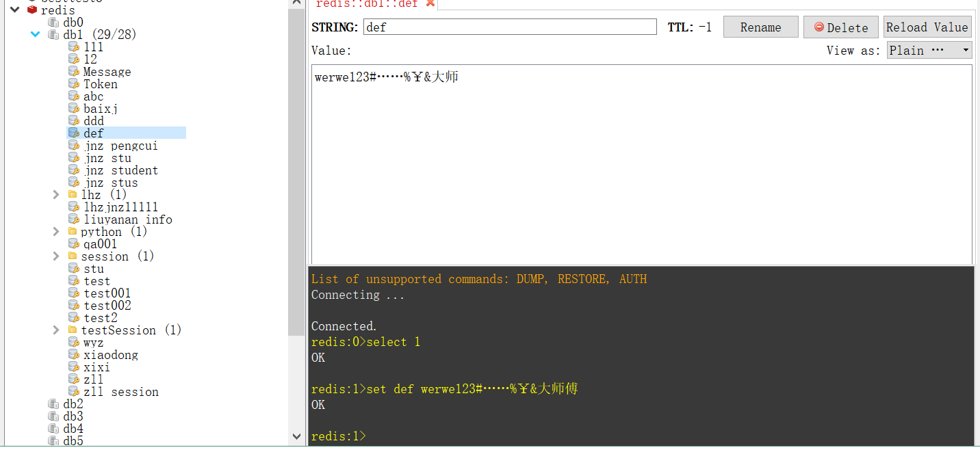980x452 pixels.
Task: Click the tree panel vertical scrollbar thumb
Action: pos(296,173)
